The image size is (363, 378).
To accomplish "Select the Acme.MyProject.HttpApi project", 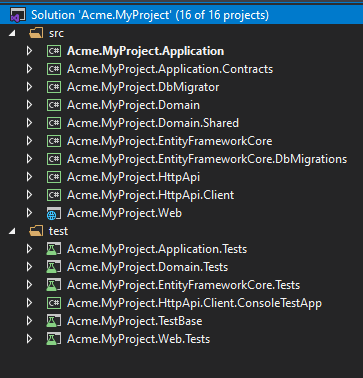I will (133, 177).
